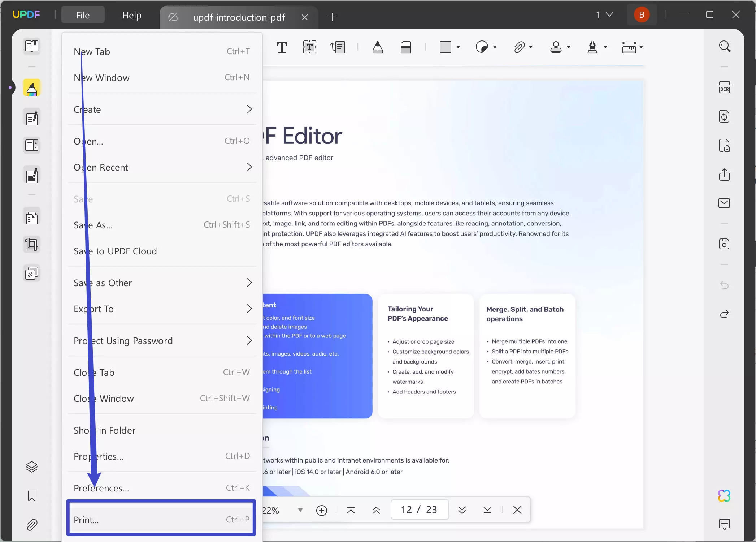This screenshot has width=756, height=542.
Task: Click the Save as Other disk icon
Action: (x=724, y=244)
